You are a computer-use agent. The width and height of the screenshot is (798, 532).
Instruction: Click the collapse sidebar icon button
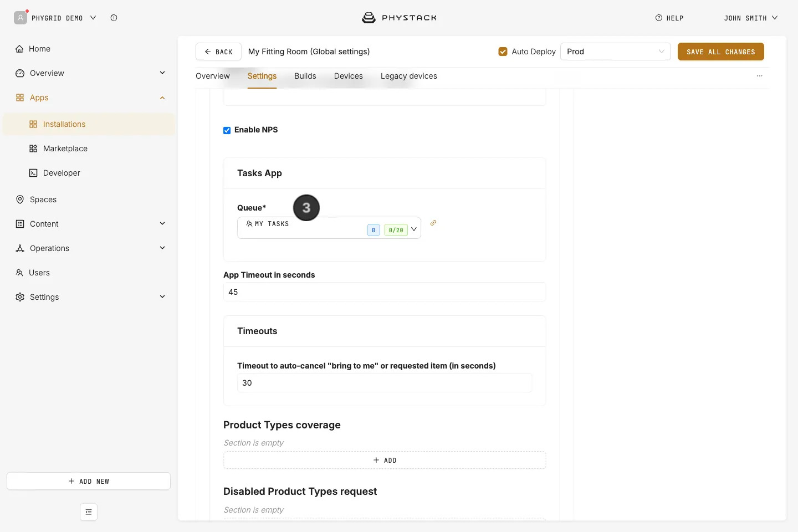pos(89,512)
